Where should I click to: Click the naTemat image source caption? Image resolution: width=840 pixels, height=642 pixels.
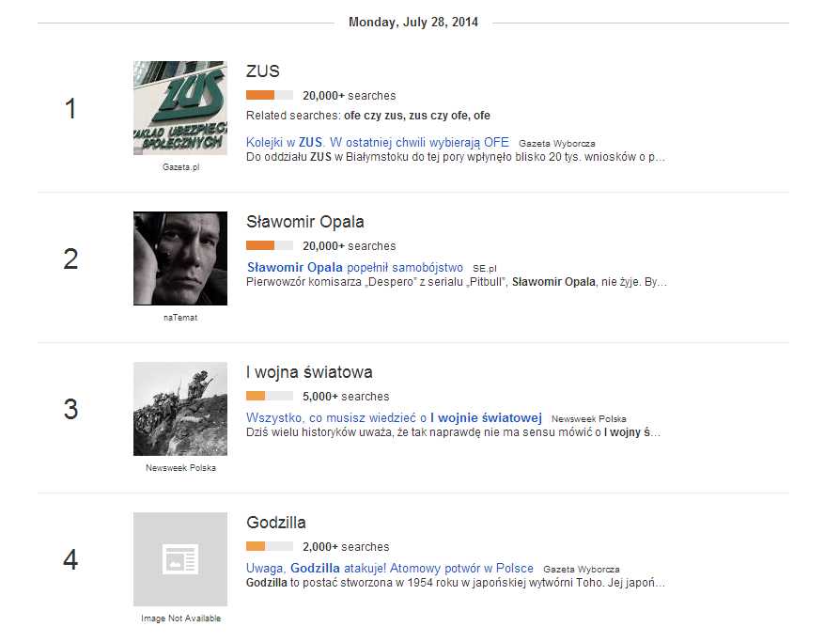tap(180, 318)
